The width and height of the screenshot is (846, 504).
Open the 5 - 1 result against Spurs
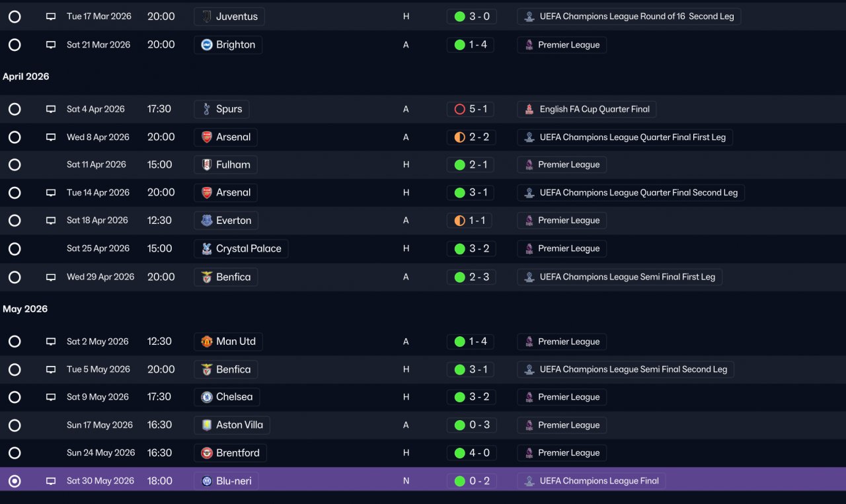pos(471,109)
